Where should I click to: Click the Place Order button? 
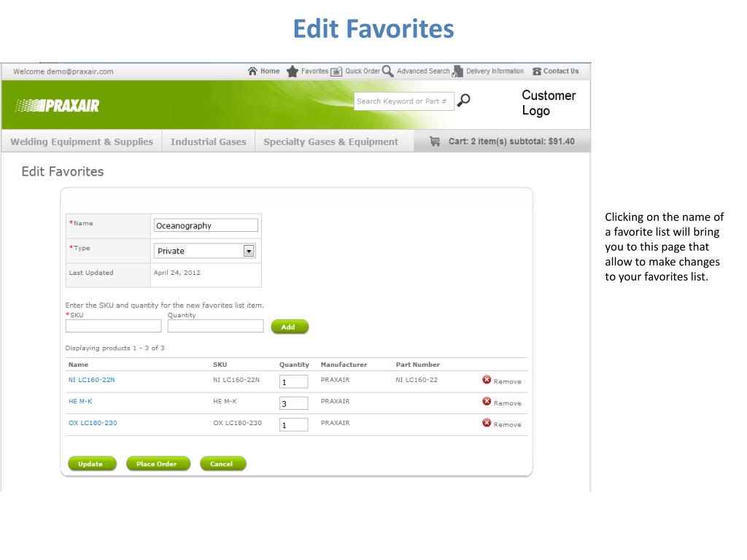(158, 463)
